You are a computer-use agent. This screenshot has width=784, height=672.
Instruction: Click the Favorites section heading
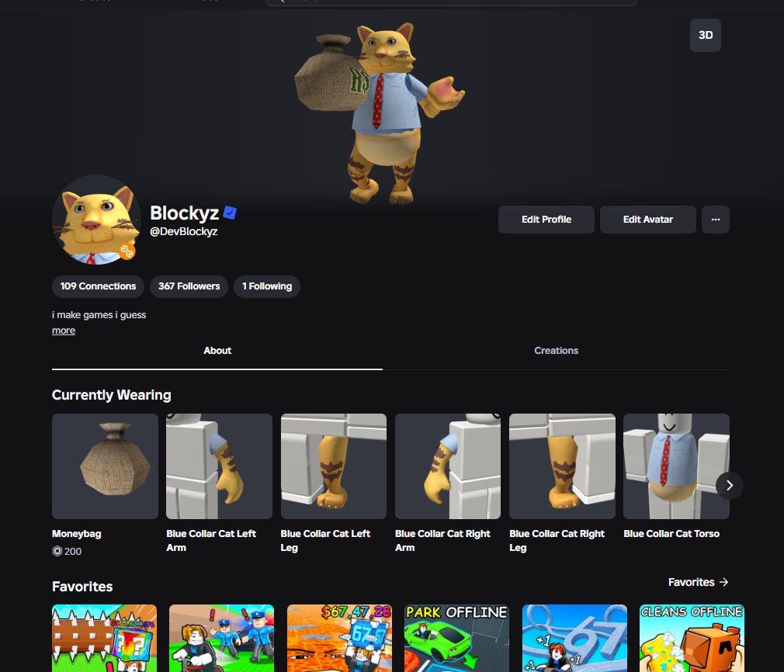[x=82, y=587]
